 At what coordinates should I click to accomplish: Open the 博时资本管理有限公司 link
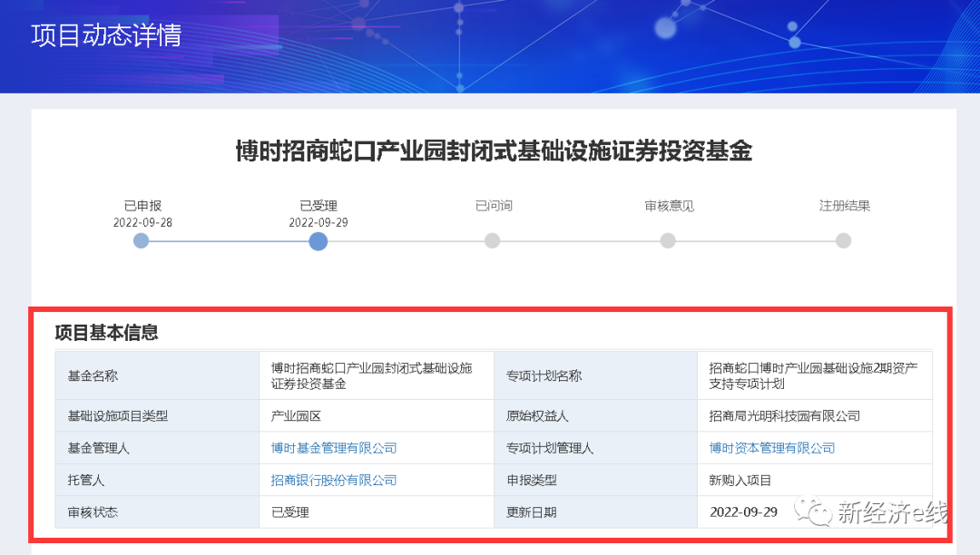(x=772, y=448)
